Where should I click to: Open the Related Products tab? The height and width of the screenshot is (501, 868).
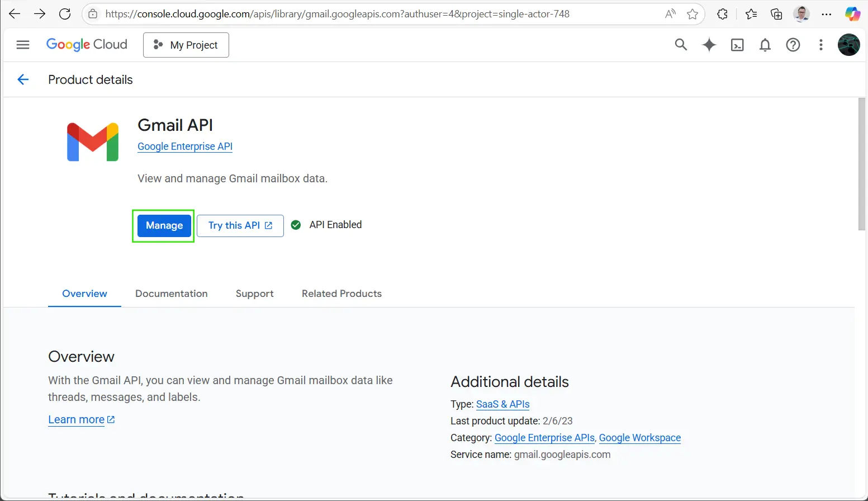(x=341, y=294)
